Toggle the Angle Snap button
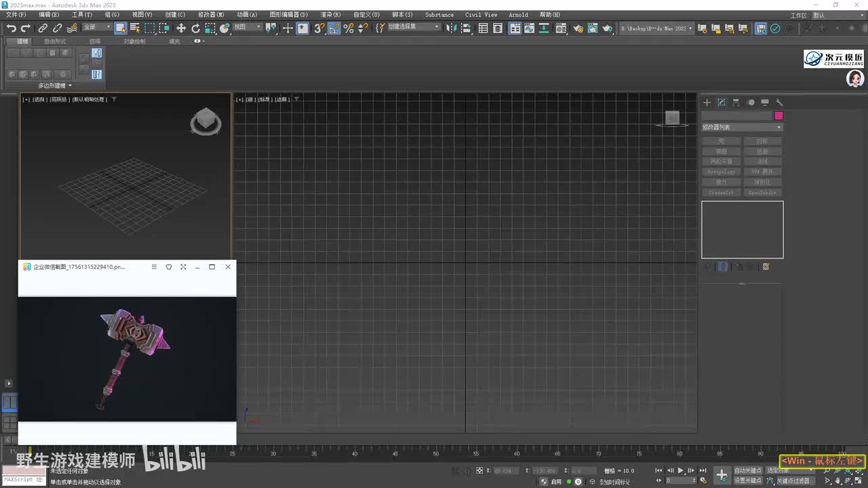Screen dimensions: 868x488 (x=334, y=28)
